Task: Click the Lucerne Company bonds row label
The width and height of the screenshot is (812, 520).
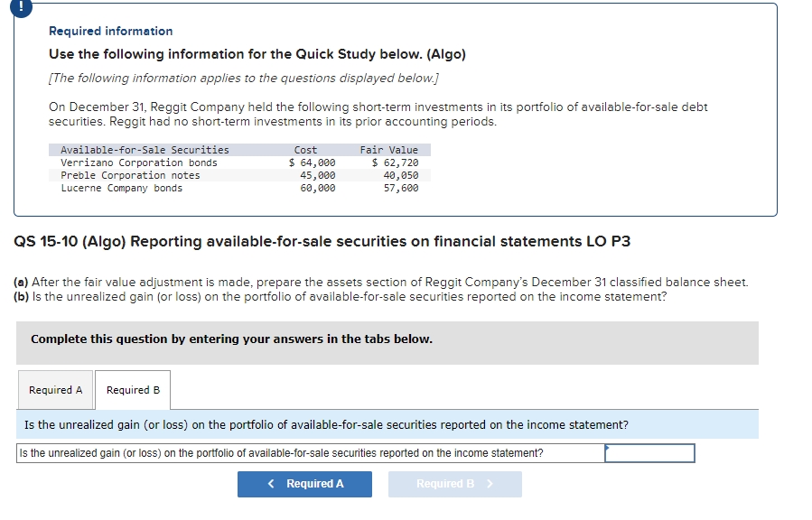Action: pos(121,188)
